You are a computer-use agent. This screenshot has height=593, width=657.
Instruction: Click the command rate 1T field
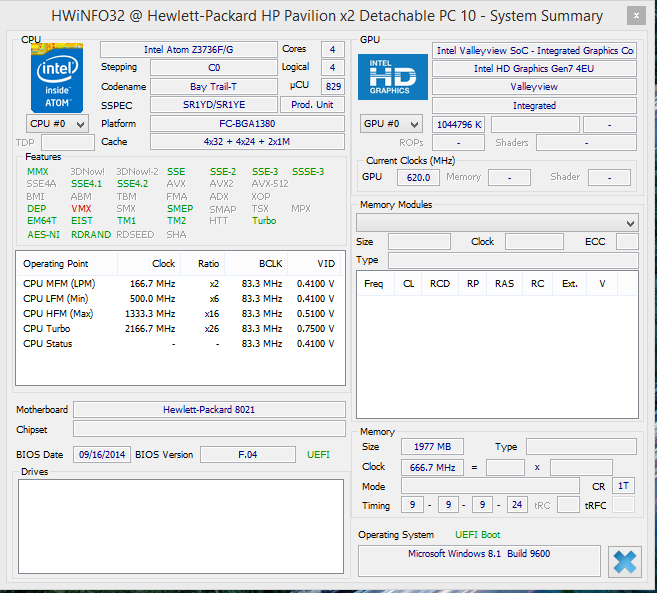623,486
